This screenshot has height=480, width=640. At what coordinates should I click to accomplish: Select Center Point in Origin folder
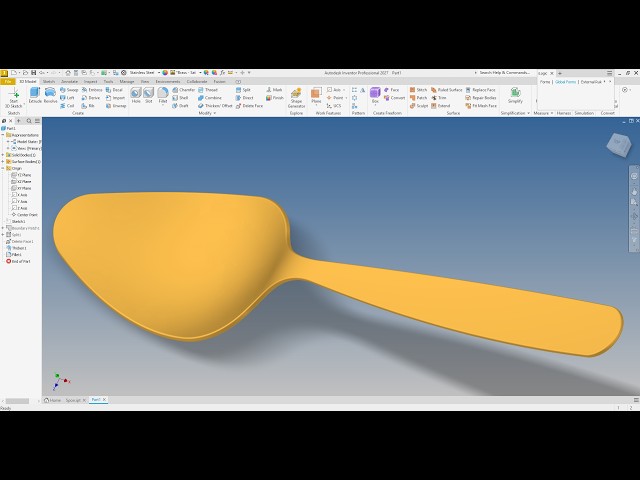pyautogui.click(x=24, y=215)
